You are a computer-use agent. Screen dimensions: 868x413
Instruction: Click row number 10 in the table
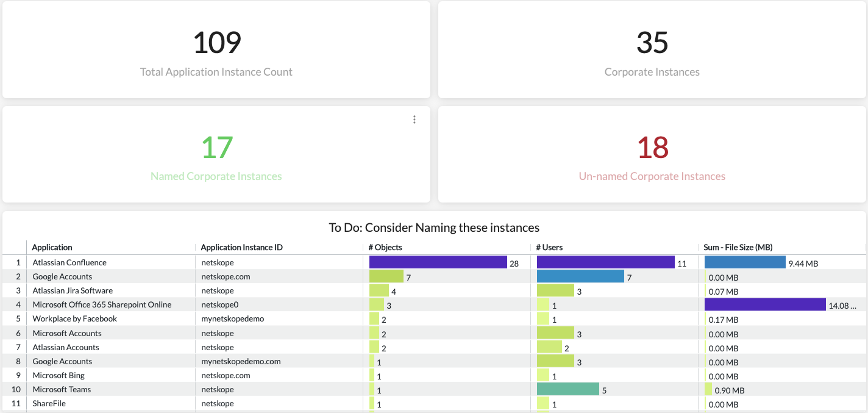pyautogui.click(x=16, y=389)
